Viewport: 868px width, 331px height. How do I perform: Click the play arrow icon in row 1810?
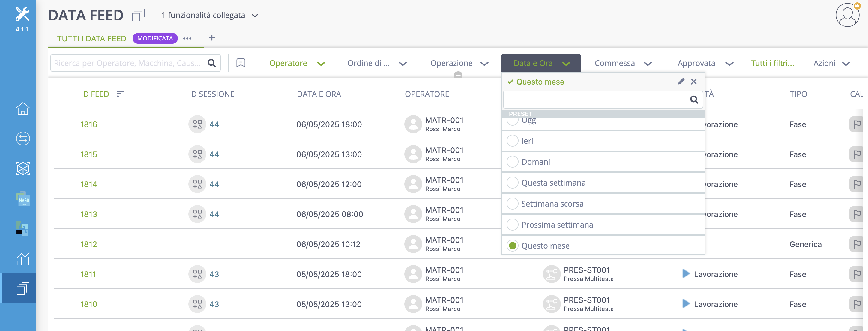pos(686,304)
